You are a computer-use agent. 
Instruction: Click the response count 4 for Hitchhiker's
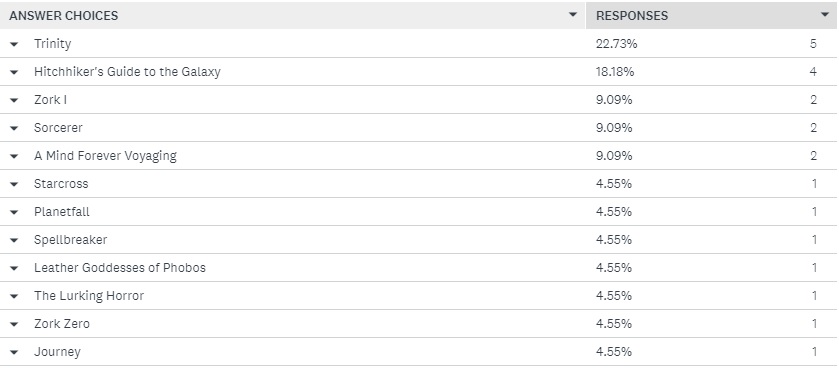[813, 72]
